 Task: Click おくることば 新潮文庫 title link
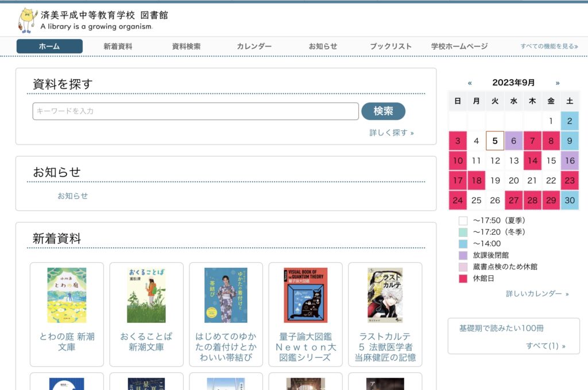(x=146, y=342)
